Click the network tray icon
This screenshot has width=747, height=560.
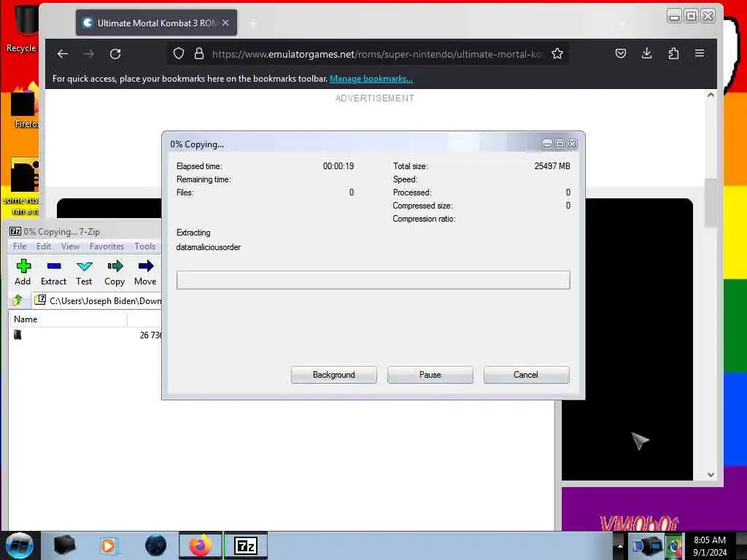[646, 546]
